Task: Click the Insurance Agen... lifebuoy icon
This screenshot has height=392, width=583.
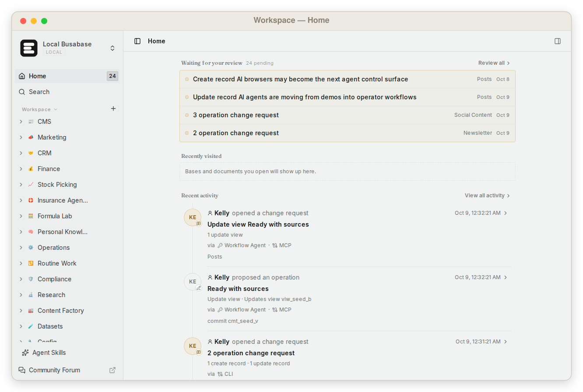Action: [x=31, y=200]
